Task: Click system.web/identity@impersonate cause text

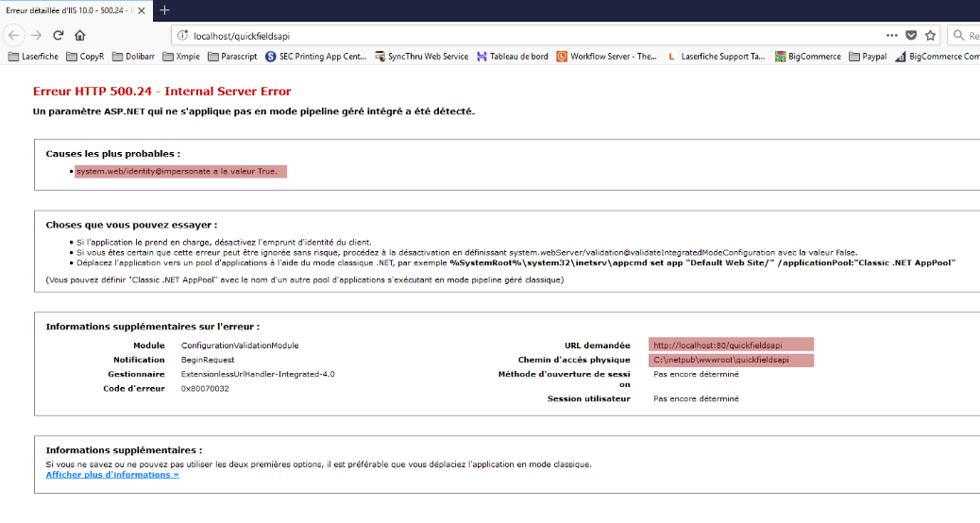Action: 177,171
